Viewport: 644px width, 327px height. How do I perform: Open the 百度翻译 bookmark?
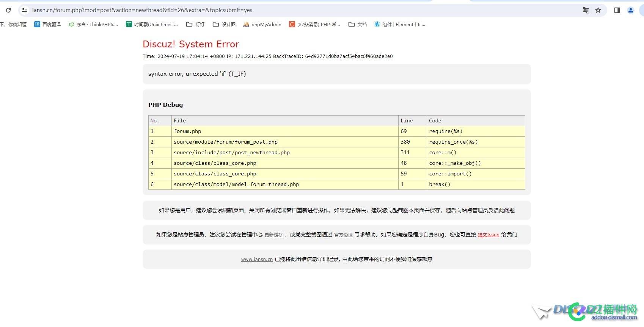(47, 24)
